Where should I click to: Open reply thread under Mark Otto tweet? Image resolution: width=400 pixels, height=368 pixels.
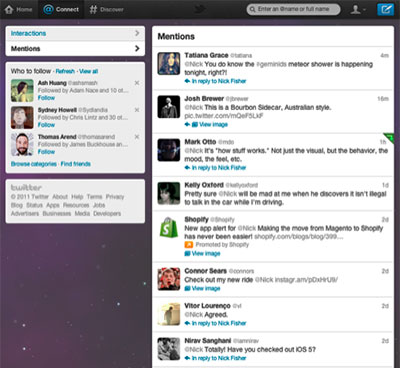(x=215, y=168)
